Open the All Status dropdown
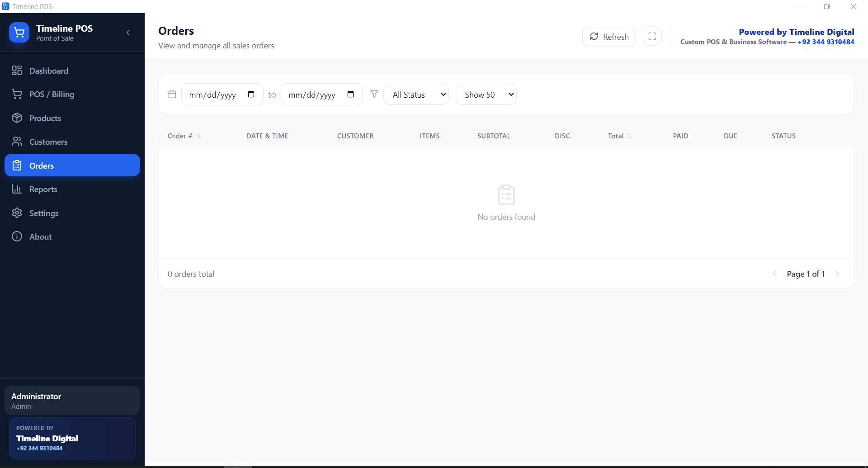Screen dimensions: 868x468 pos(415,94)
